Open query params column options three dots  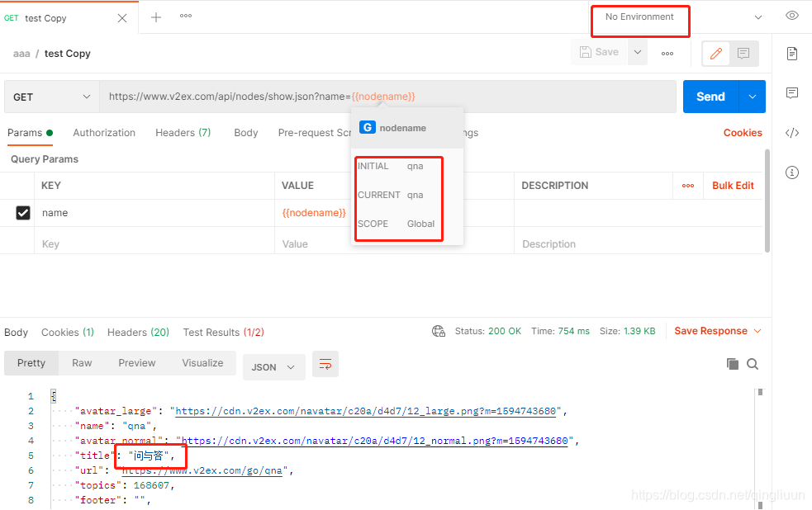[688, 186]
